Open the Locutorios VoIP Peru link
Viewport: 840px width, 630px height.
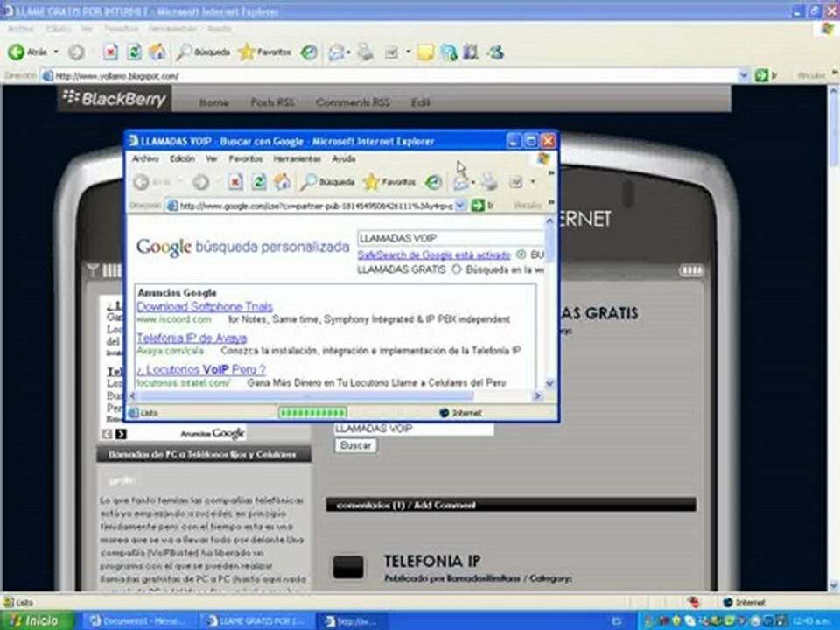[x=201, y=369]
